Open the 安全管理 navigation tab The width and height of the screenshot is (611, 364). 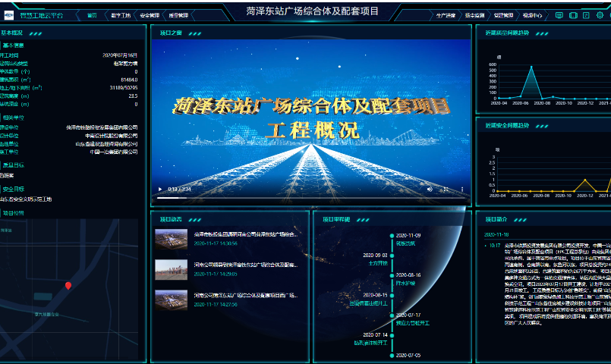click(x=150, y=15)
